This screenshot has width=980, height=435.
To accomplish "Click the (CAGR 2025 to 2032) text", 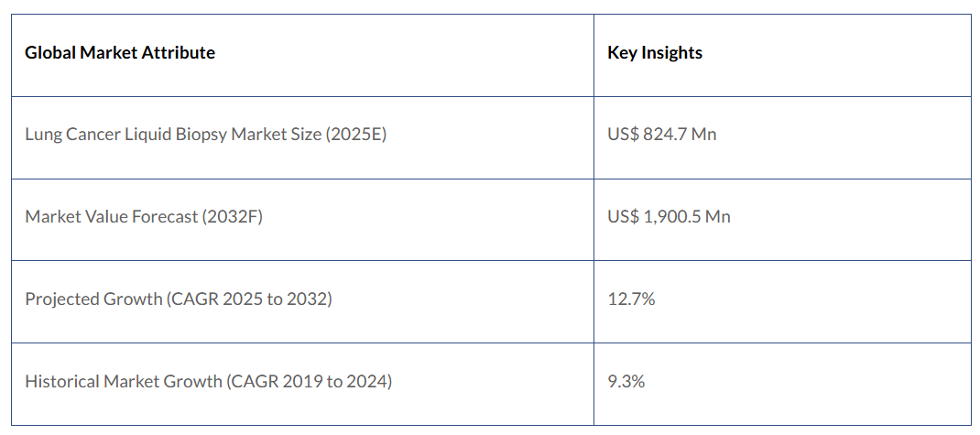I will pos(249,299).
